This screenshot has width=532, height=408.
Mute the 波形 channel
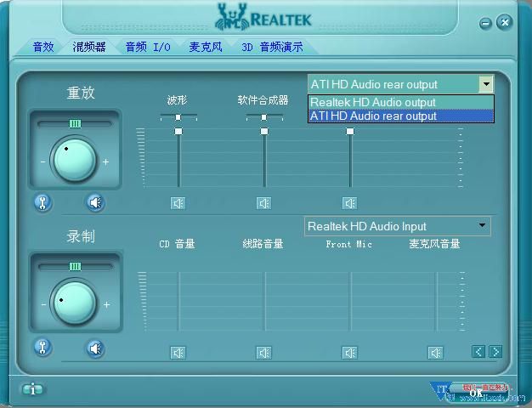[178, 204]
